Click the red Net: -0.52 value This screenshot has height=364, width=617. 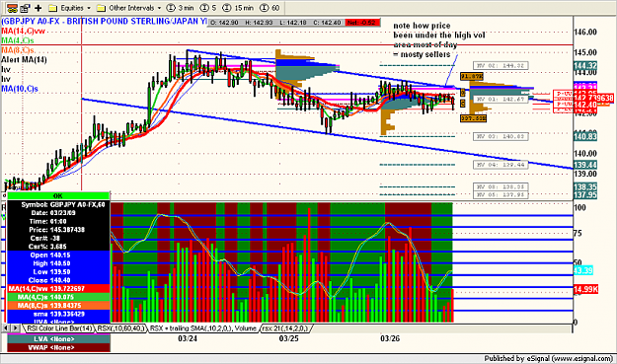pyautogui.click(x=362, y=23)
